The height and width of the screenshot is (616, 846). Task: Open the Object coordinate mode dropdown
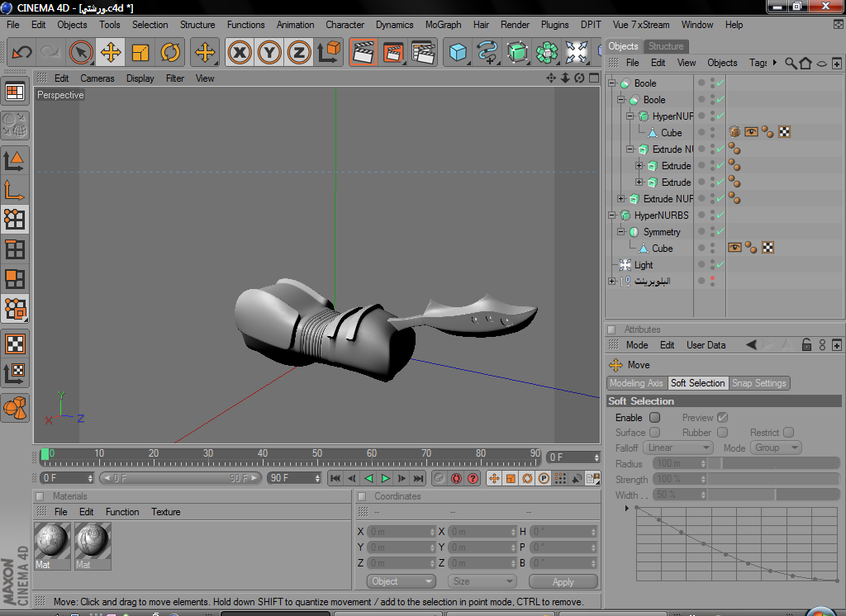click(x=401, y=581)
